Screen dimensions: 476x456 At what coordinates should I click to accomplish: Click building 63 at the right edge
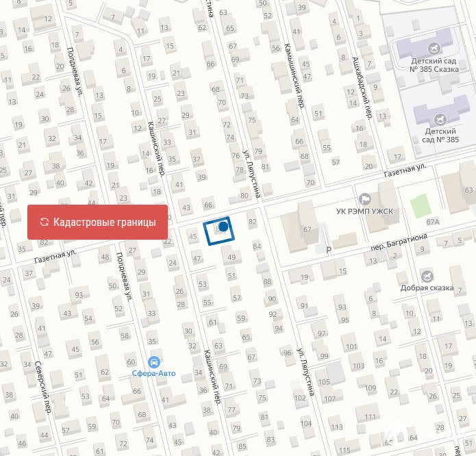coord(468,190)
